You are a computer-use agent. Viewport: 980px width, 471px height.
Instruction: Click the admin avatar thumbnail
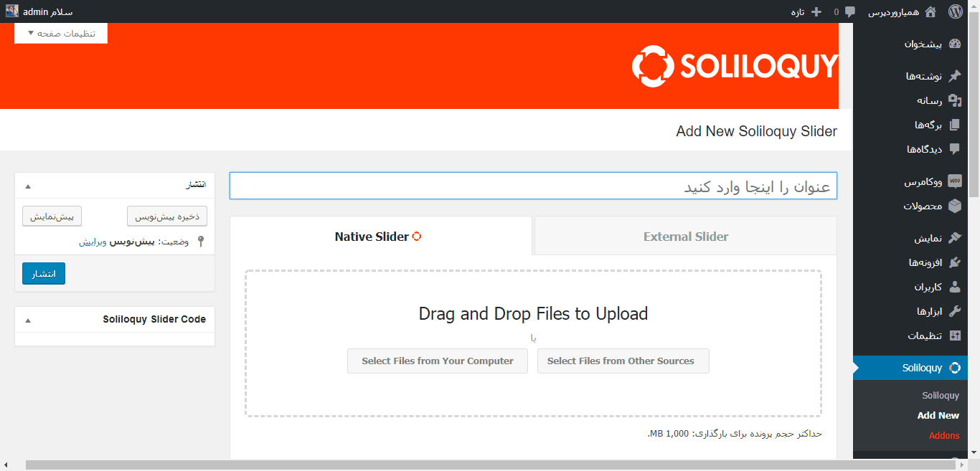[12, 11]
